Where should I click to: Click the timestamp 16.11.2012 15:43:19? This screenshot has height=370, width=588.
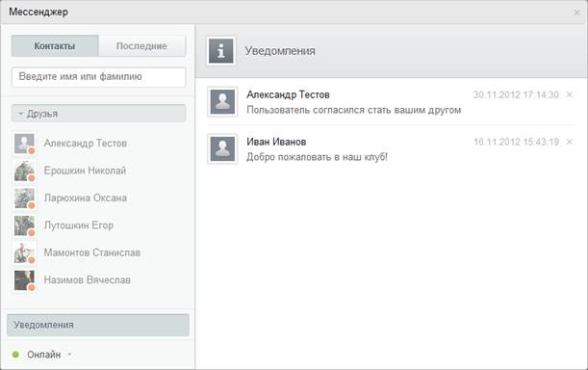point(517,142)
